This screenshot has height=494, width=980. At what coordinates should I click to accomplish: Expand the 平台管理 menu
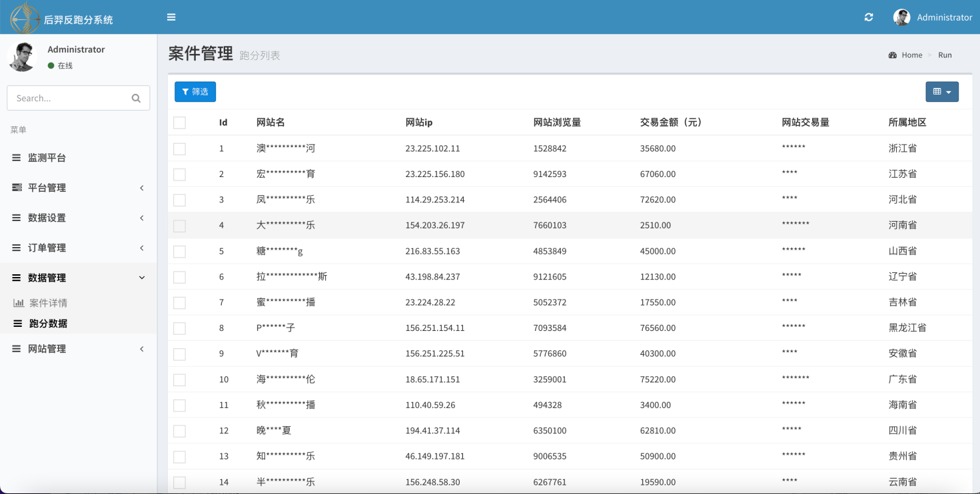click(78, 188)
